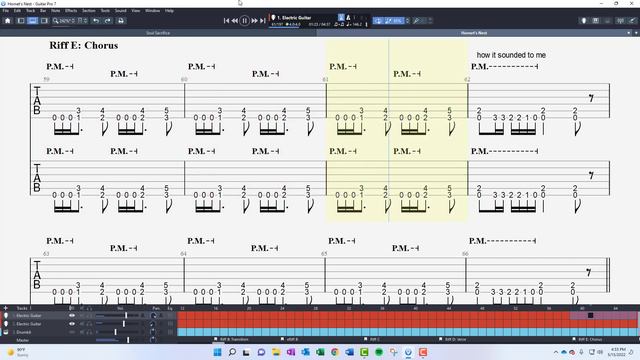
Task: Toggle visibility of Drumkit track
Action: click(x=72, y=332)
